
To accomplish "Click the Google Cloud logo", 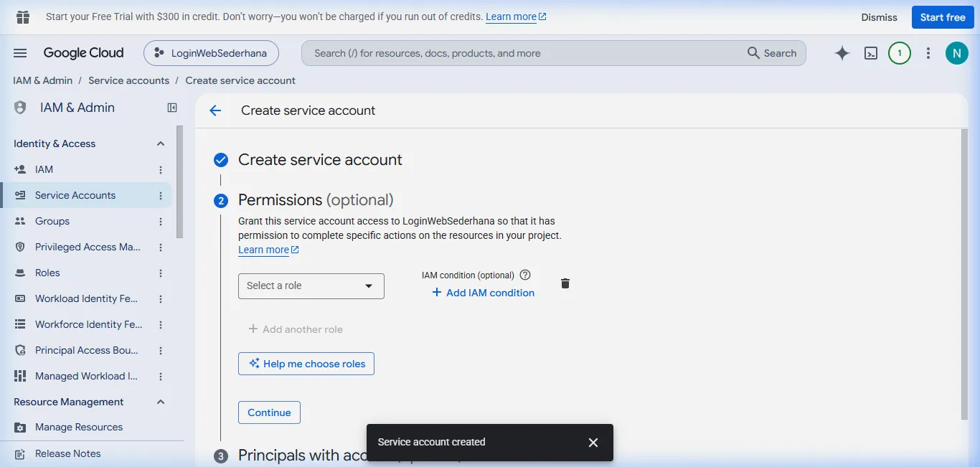I will pyautogui.click(x=83, y=53).
